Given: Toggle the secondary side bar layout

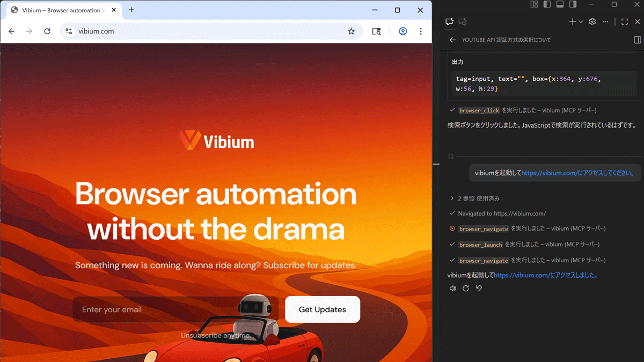Looking at the screenshot, I should pos(573,4).
